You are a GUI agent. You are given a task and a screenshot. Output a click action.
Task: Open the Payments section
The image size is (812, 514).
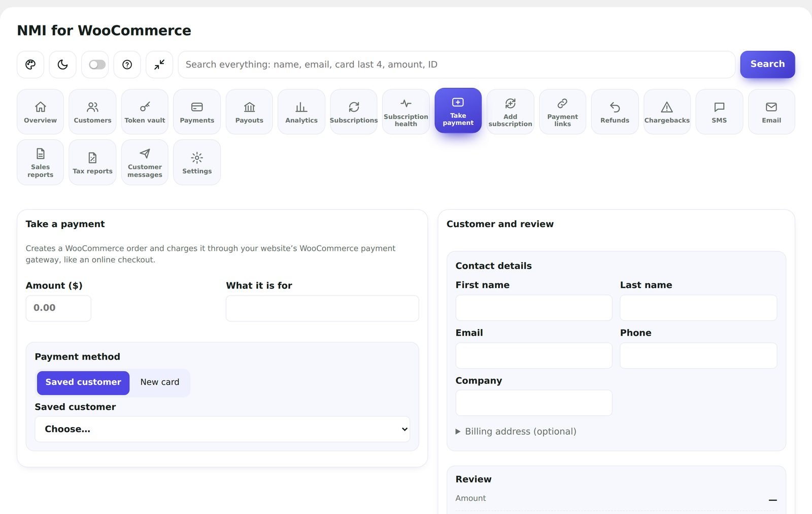(197, 112)
